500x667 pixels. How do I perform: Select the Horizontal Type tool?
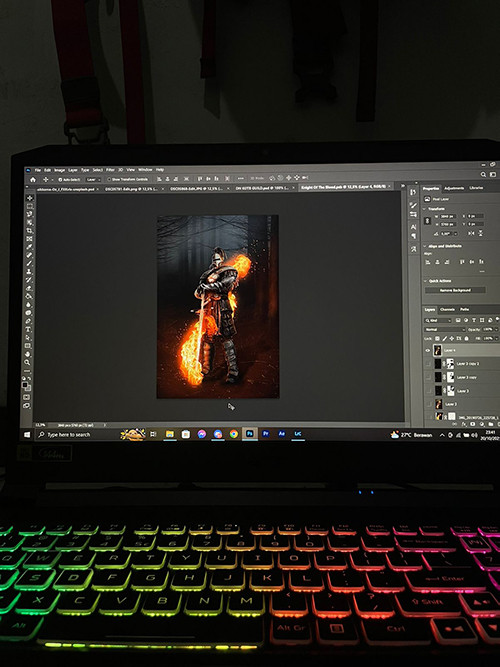29,329
